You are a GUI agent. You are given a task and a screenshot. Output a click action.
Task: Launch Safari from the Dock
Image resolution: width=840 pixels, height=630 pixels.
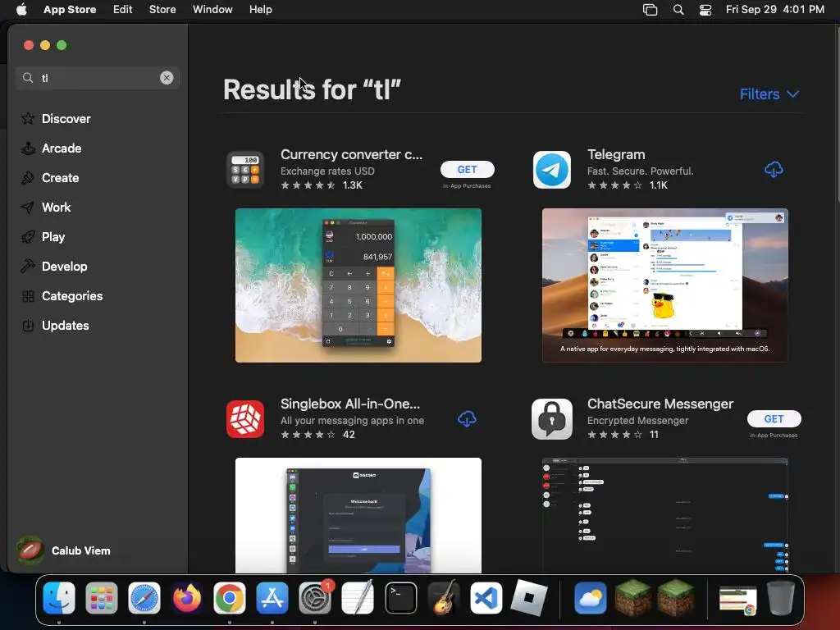144,598
